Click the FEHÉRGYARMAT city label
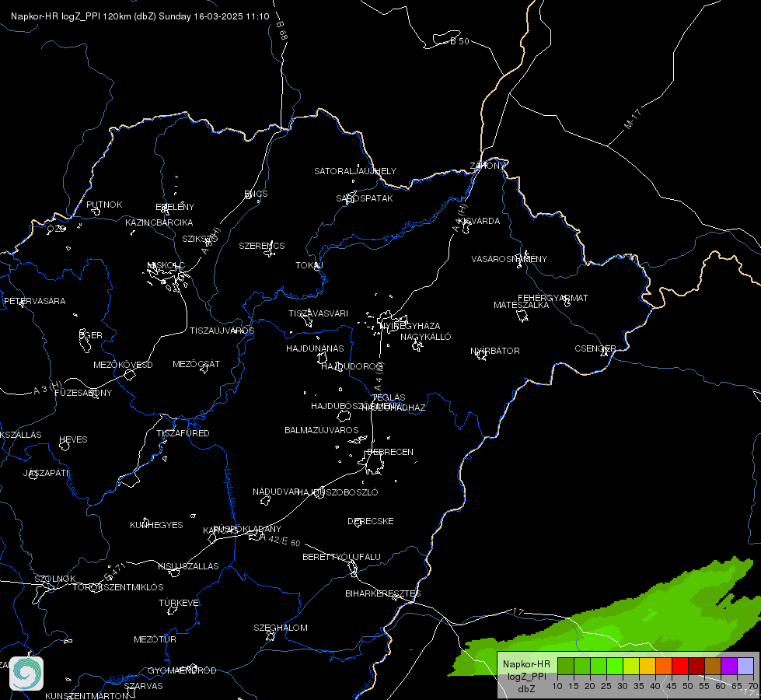 (x=553, y=298)
